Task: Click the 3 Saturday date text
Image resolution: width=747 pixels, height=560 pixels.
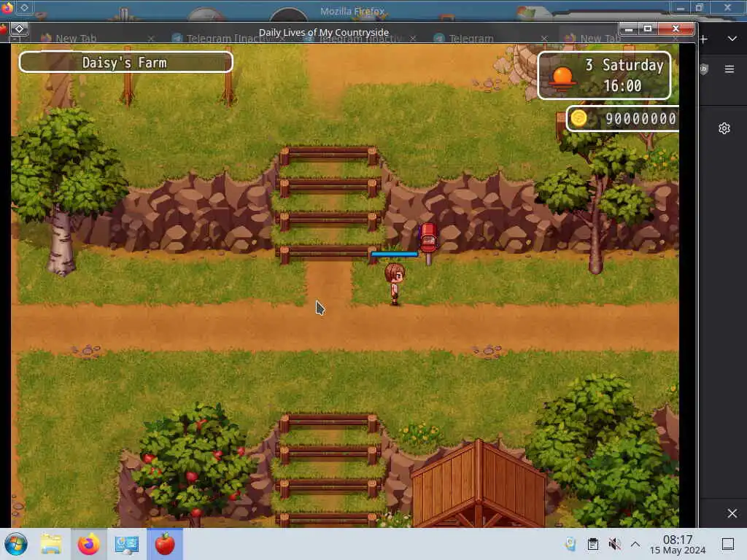Action: pyautogui.click(x=624, y=65)
